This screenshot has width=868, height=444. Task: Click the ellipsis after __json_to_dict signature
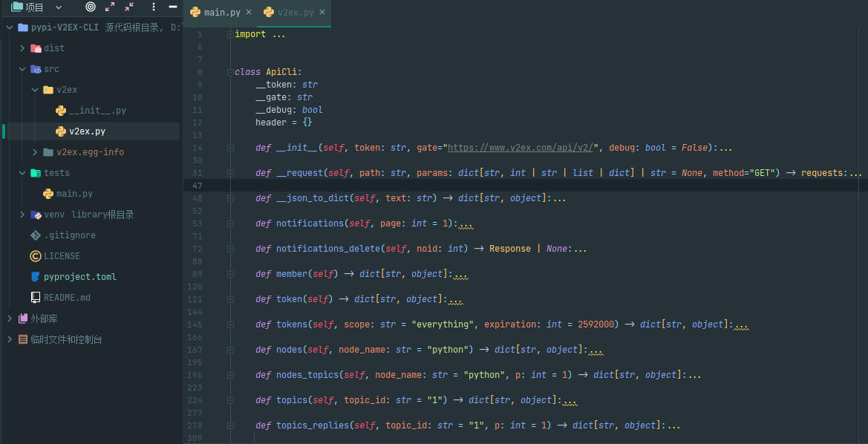[x=558, y=198]
